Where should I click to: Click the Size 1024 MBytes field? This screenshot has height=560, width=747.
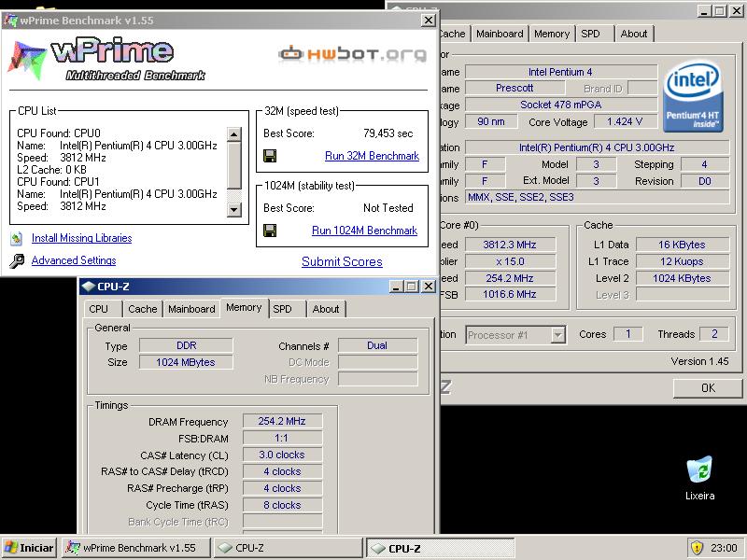pos(186,362)
